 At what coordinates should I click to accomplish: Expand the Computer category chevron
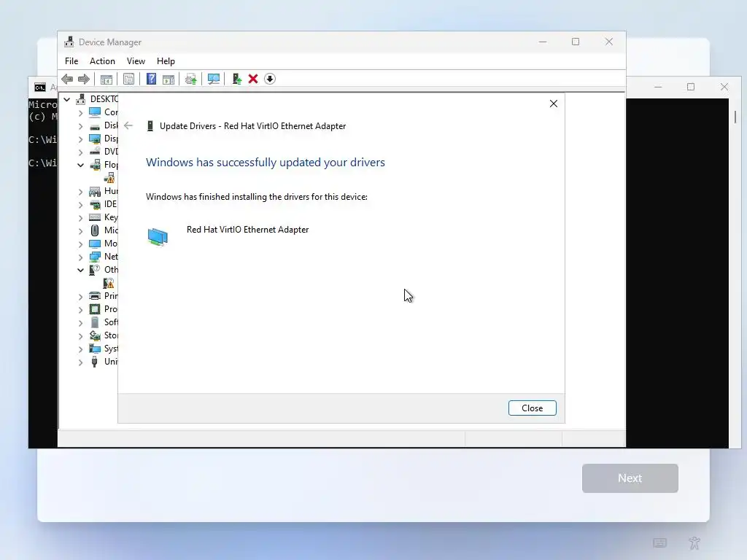click(x=80, y=113)
